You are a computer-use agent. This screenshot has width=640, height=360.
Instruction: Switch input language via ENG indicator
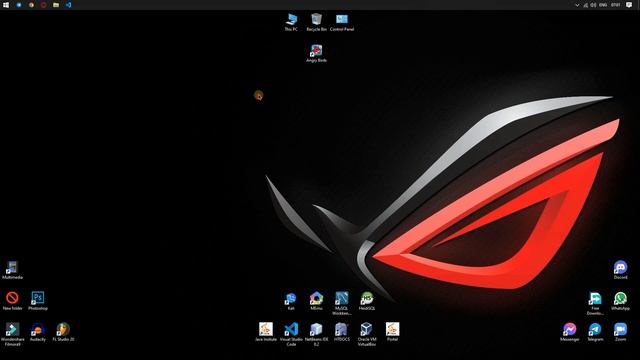(x=603, y=5)
